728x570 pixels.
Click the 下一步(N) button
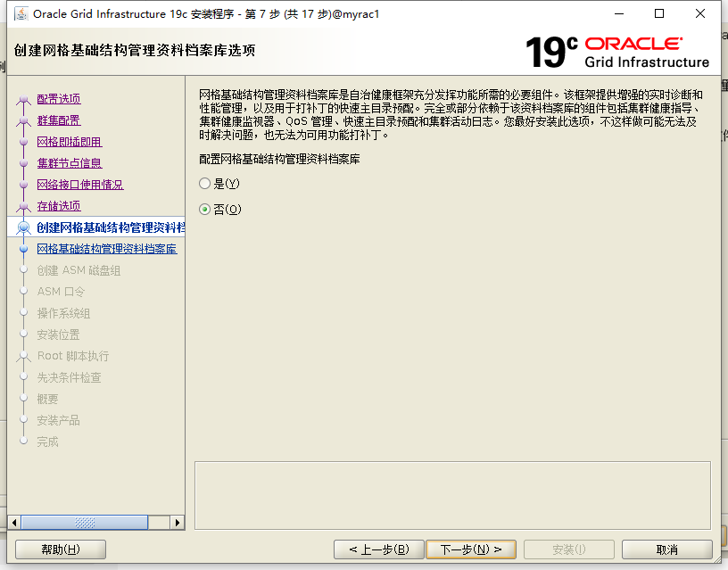tap(471, 549)
